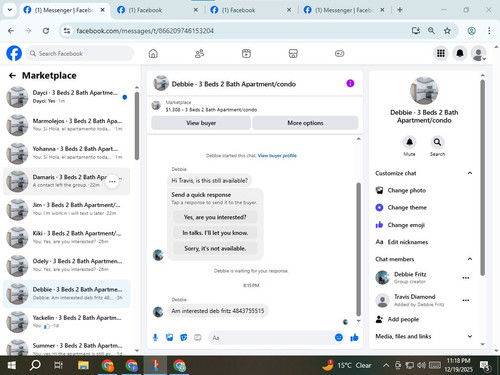Switch to the first Messenger tab
This screenshot has width=500, height=375.
tap(64, 10)
